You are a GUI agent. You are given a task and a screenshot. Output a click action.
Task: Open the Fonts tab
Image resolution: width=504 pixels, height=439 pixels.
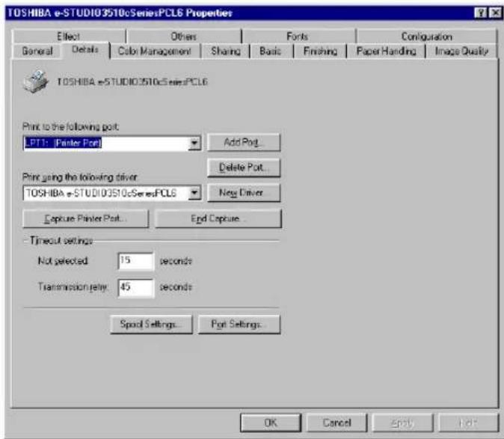pos(298,37)
